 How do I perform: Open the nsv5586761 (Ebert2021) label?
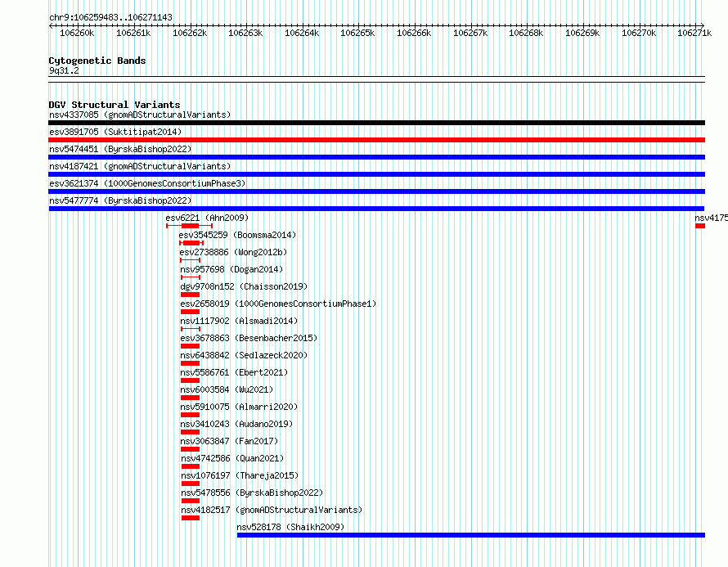click(234, 372)
